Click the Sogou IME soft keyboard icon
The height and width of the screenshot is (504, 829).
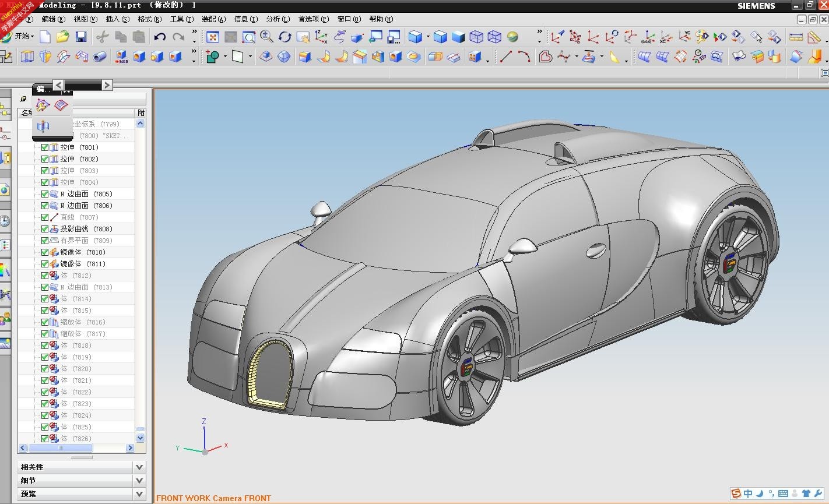[783, 494]
